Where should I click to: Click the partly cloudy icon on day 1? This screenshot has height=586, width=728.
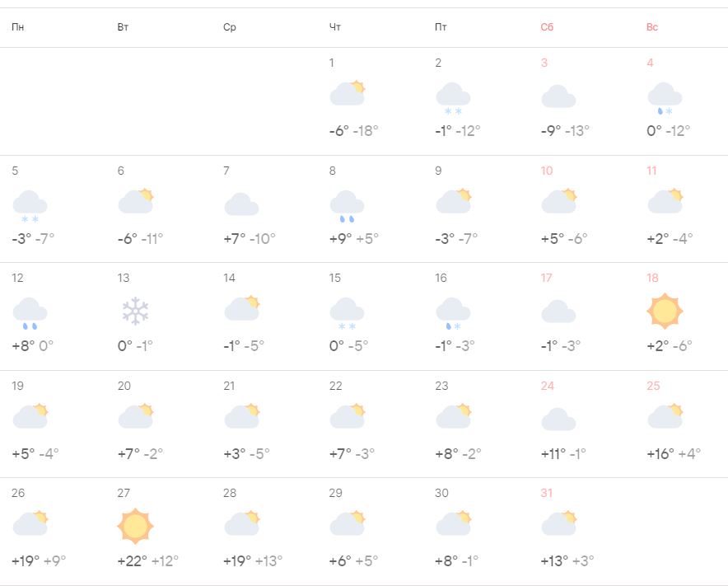click(347, 93)
